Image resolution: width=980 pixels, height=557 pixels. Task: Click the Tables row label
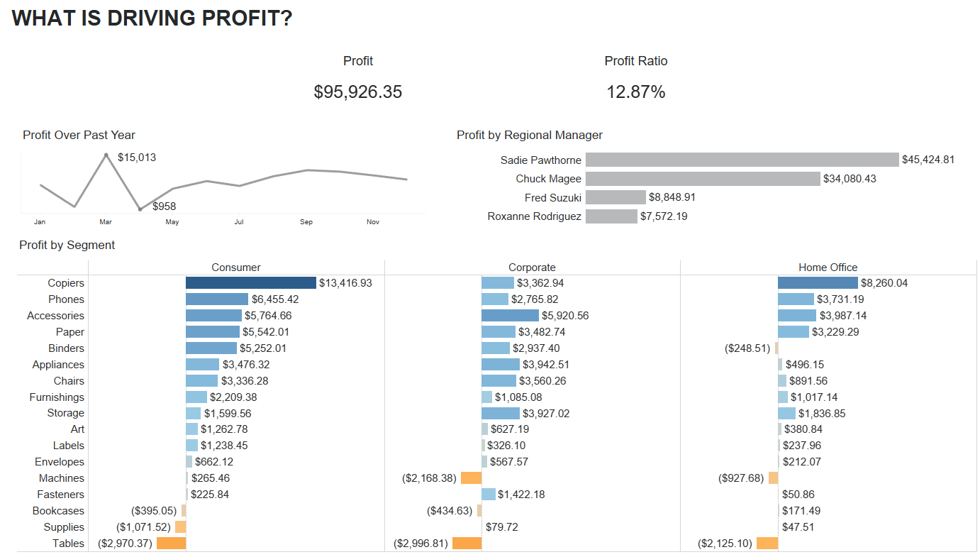click(68, 544)
